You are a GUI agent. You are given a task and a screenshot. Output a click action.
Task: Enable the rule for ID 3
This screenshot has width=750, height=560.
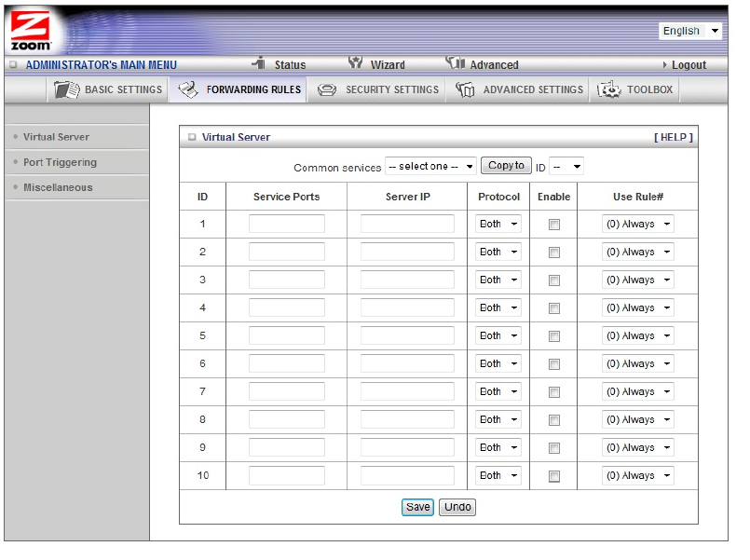(x=554, y=280)
